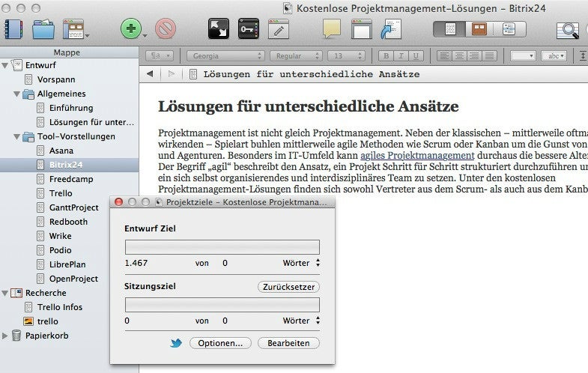Collapse the Entwurf folder
Screen dimensions: 588x373
[x=5, y=65]
